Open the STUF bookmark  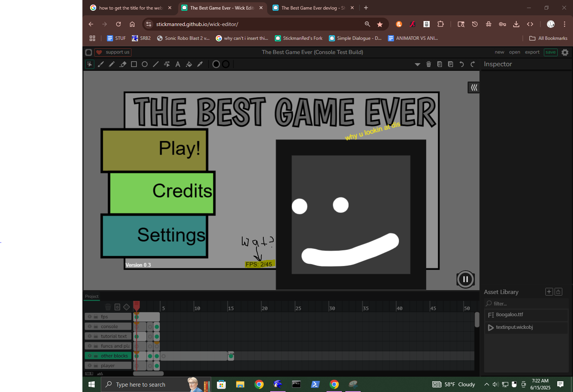click(x=117, y=38)
